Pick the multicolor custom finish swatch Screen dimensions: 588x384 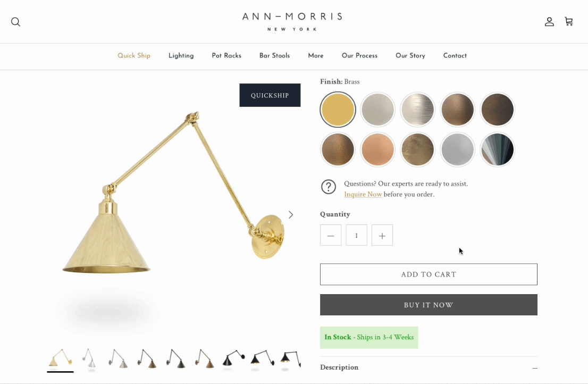coord(497,149)
